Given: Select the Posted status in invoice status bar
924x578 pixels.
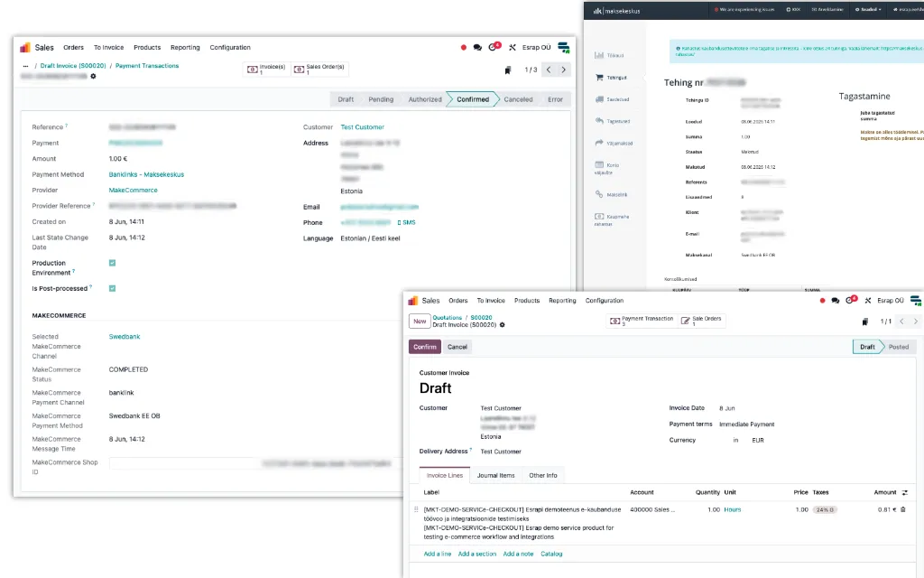Looking at the screenshot, I should [898, 347].
